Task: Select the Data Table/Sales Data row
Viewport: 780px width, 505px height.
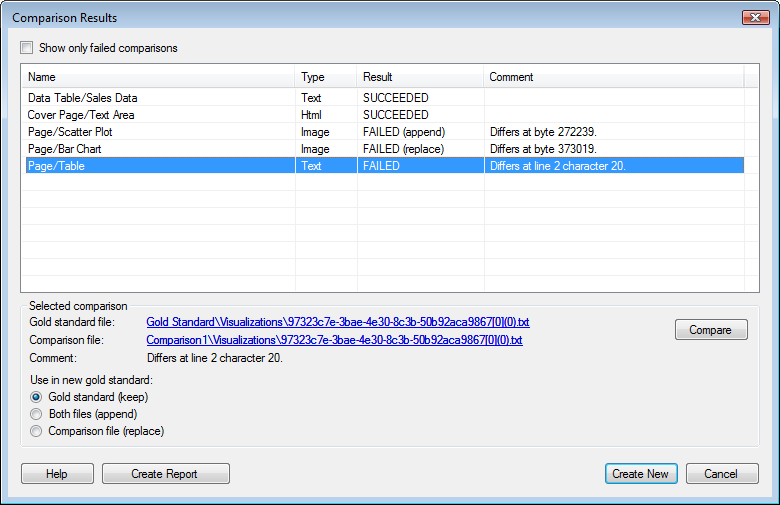Action: click(385, 98)
